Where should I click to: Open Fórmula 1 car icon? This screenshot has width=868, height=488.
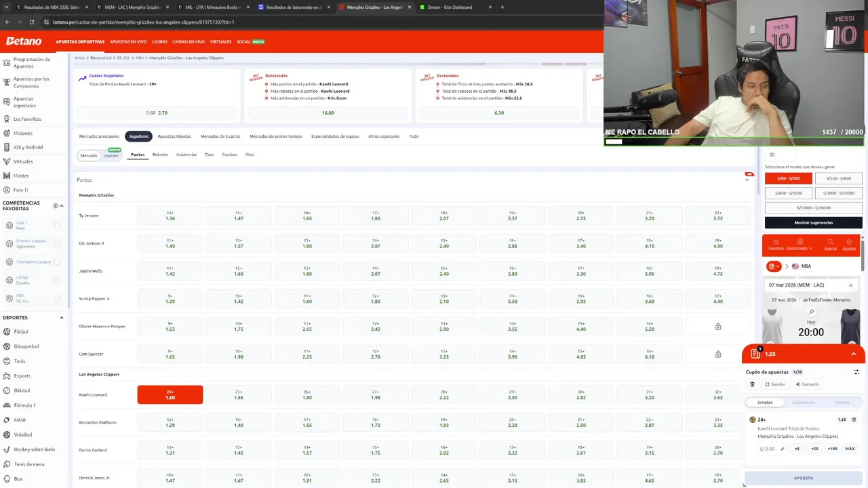(x=6, y=405)
